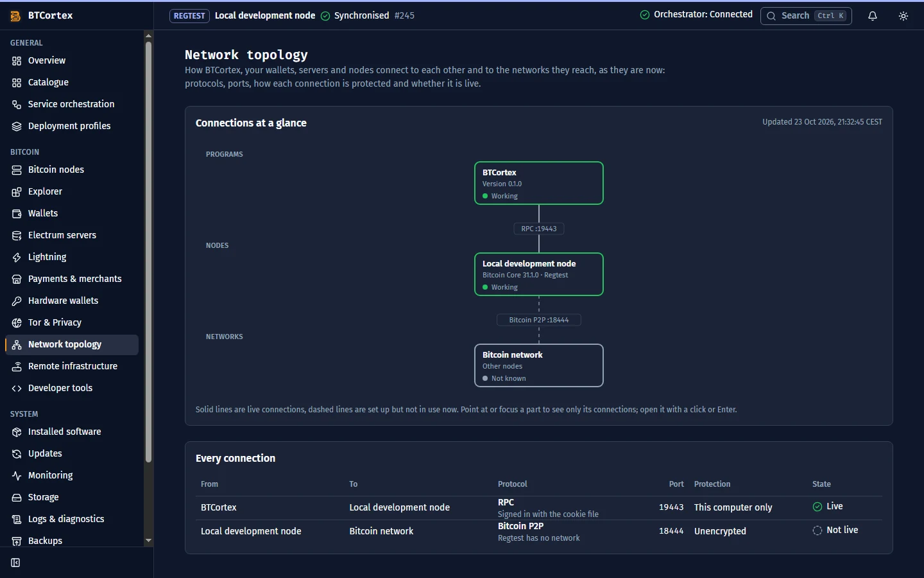Click the Wallets icon
The image size is (924, 578).
(17, 214)
